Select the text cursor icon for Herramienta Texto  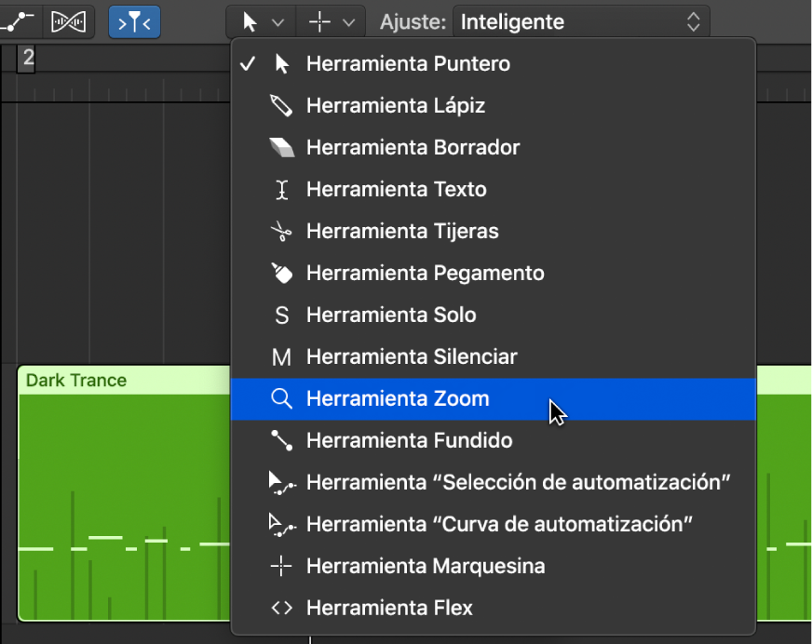281,190
